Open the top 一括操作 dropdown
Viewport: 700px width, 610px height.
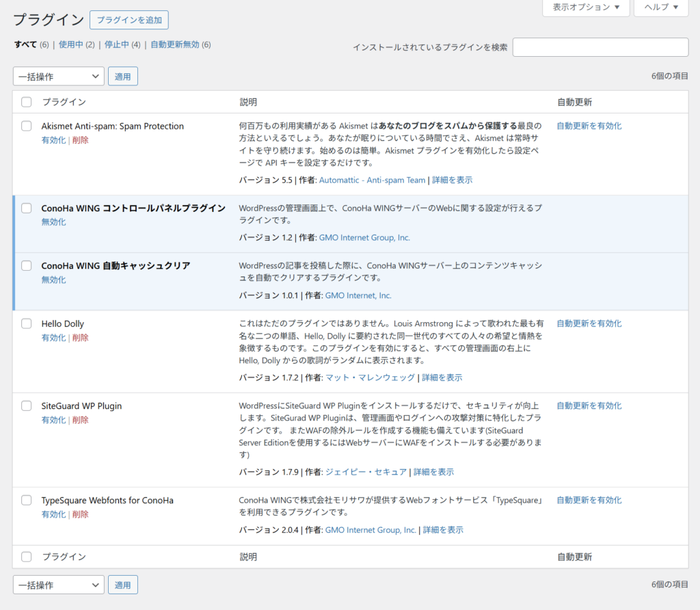[x=59, y=77]
